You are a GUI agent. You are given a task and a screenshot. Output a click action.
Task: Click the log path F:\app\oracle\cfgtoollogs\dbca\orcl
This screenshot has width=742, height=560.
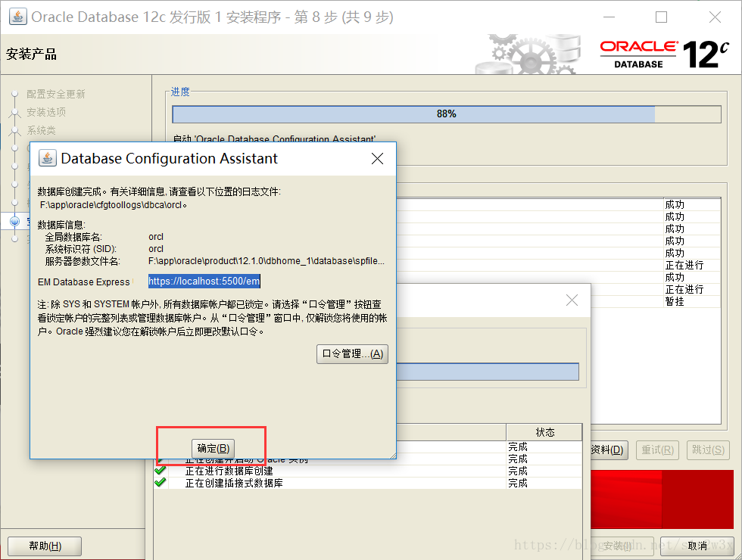click(113, 205)
